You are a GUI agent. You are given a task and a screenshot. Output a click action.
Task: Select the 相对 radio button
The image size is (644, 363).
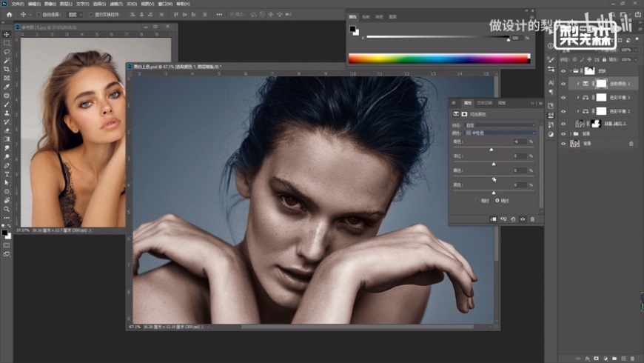coord(477,200)
